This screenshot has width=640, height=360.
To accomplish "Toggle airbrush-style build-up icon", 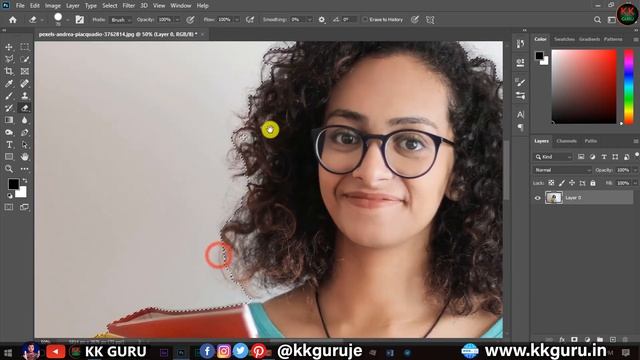I will pyautogui.click(x=250, y=20).
